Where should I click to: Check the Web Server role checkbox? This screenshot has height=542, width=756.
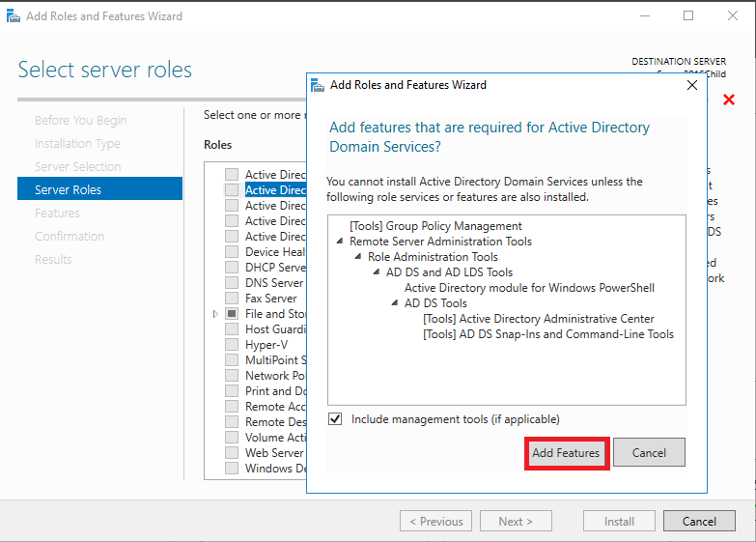click(x=232, y=453)
